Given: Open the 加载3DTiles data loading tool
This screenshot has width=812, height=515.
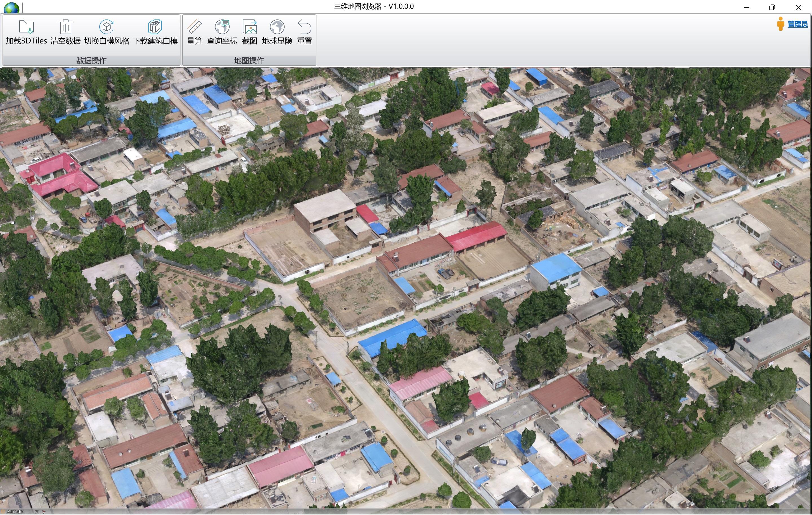Looking at the screenshot, I should click(x=26, y=33).
